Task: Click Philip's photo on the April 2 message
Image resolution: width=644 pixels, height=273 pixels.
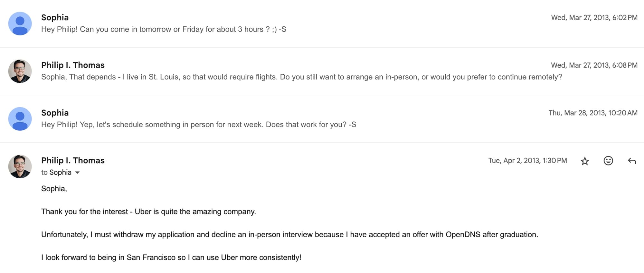Action: [x=20, y=166]
